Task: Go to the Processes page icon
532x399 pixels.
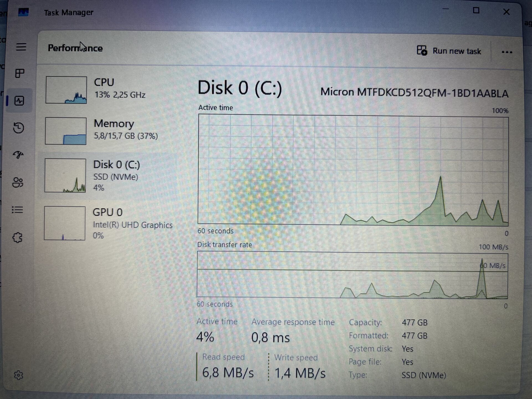Action: pos(20,73)
